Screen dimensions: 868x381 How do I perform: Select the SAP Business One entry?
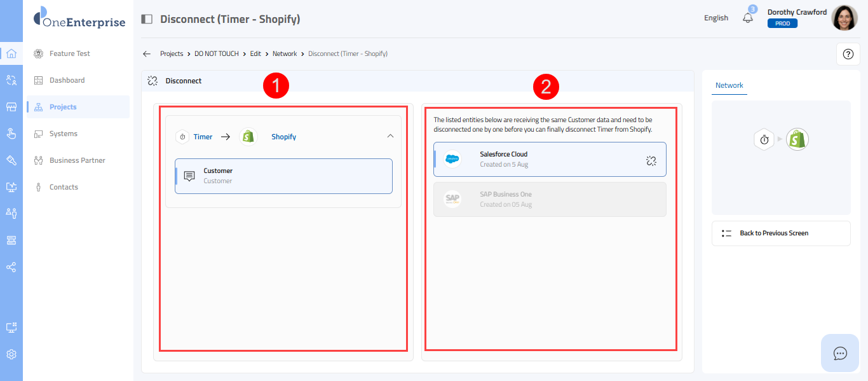[550, 199]
